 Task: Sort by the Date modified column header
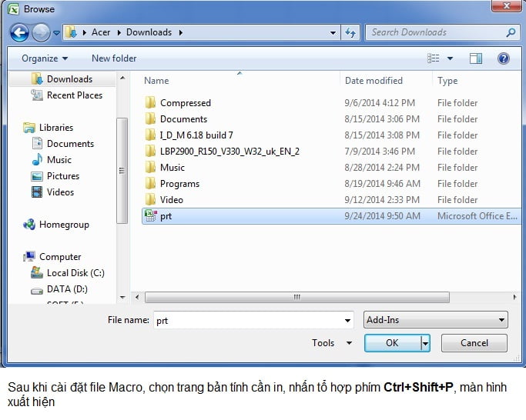[374, 81]
